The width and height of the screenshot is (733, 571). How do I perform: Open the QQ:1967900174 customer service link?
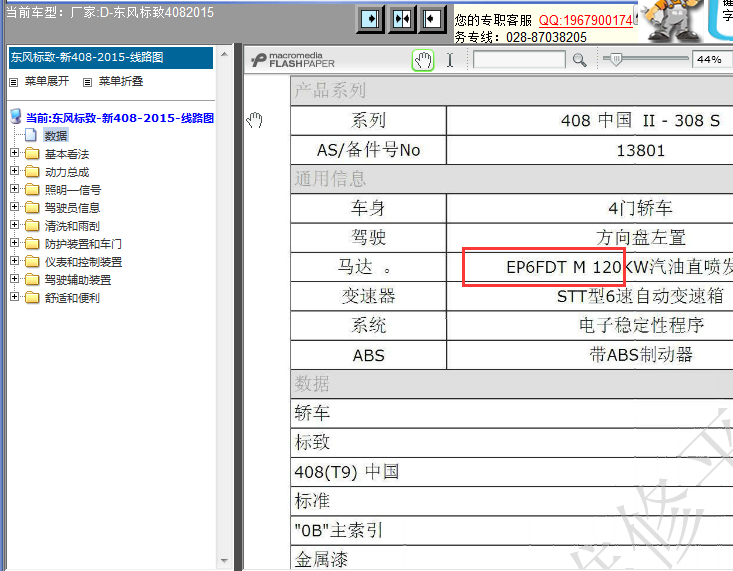tap(586, 21)
